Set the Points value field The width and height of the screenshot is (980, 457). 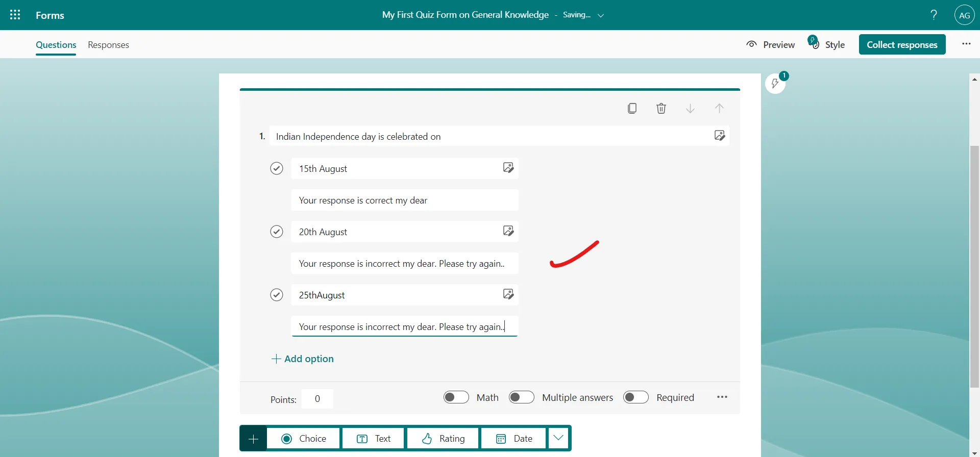[x=317, y=399]
